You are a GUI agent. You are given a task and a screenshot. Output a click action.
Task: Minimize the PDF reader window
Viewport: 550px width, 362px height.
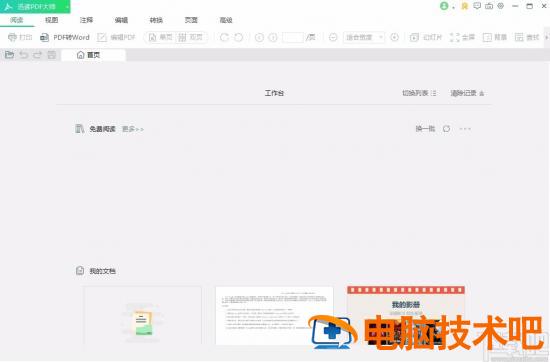coord(515,6)
